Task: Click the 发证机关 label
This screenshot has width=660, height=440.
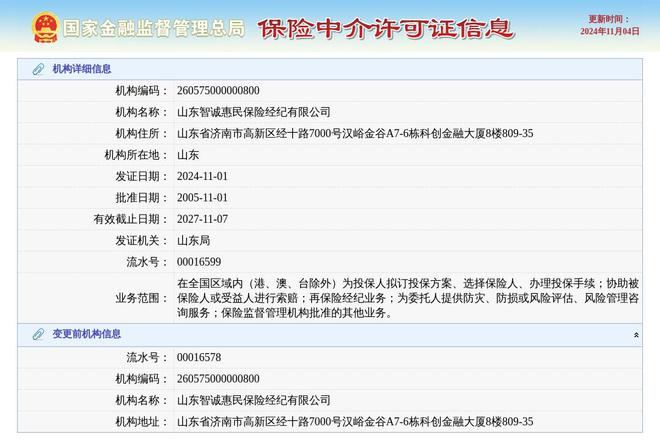Action: tap(141, 241)
